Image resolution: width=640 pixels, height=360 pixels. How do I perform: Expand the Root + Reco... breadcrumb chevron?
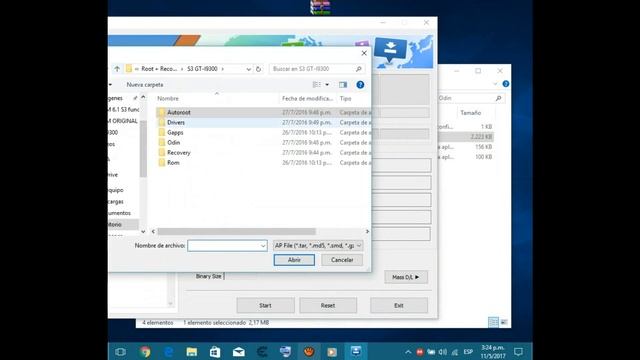click(182, 69)
